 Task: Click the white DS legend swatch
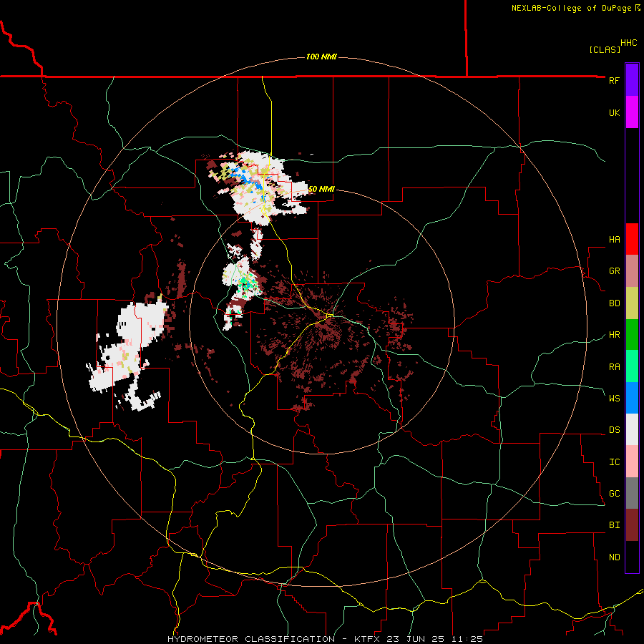tap(632, 429)
